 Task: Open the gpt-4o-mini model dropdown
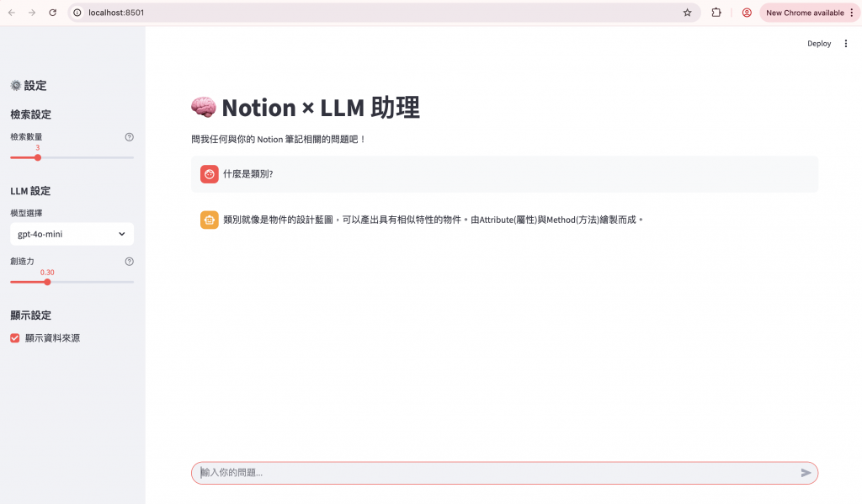[x=72, y=234]
